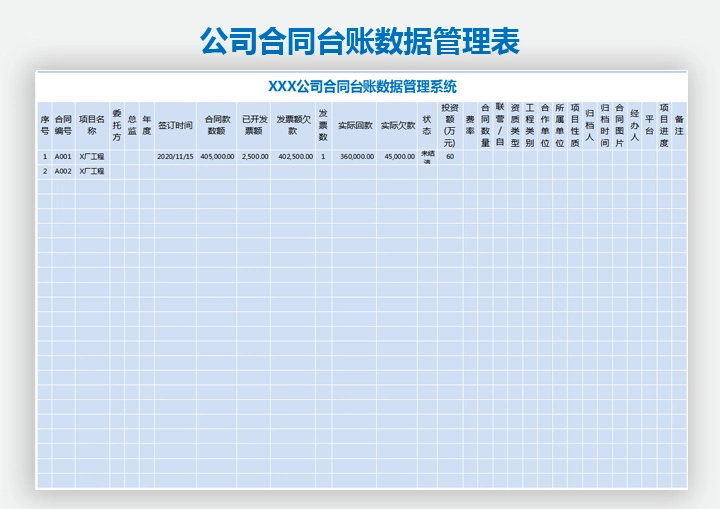Click the amount cell 405,000.00
The image size is (720, 509).
[x=217, y=157]
